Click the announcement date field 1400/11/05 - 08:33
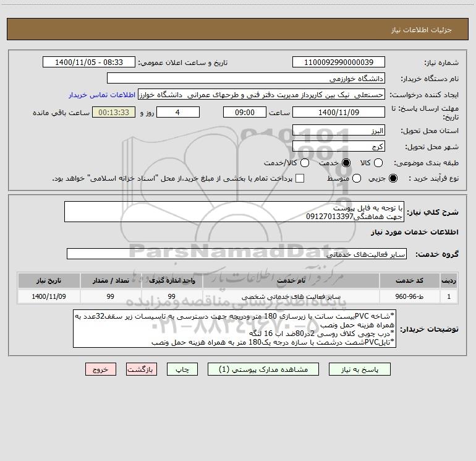This screenshot has height=461, width=476. coord(89,62)
